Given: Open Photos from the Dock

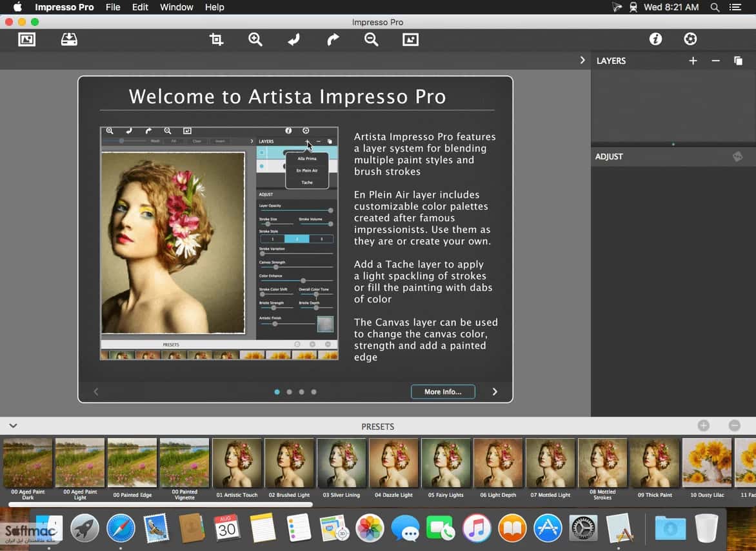Looking at the screenshot, I should 370,528.
